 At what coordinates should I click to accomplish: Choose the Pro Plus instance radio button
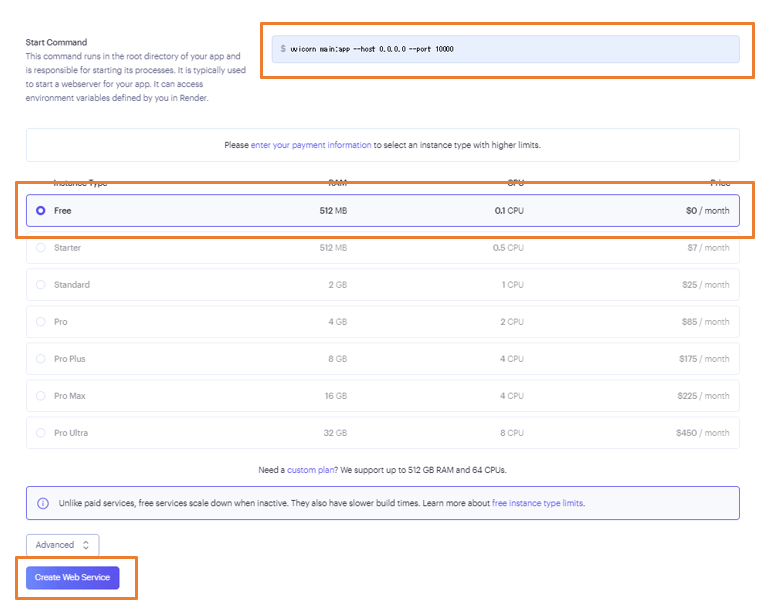click(41, 359)
